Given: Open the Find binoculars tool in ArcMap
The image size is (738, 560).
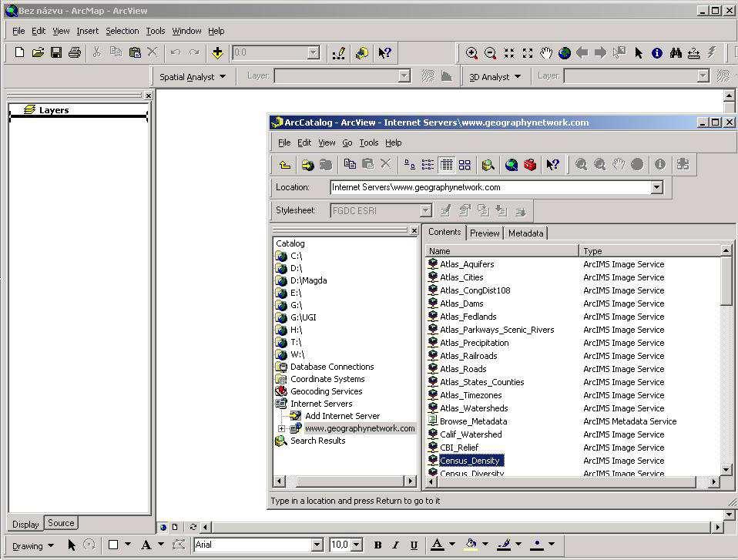Looking at the screenshot, I should pos(676,53).
